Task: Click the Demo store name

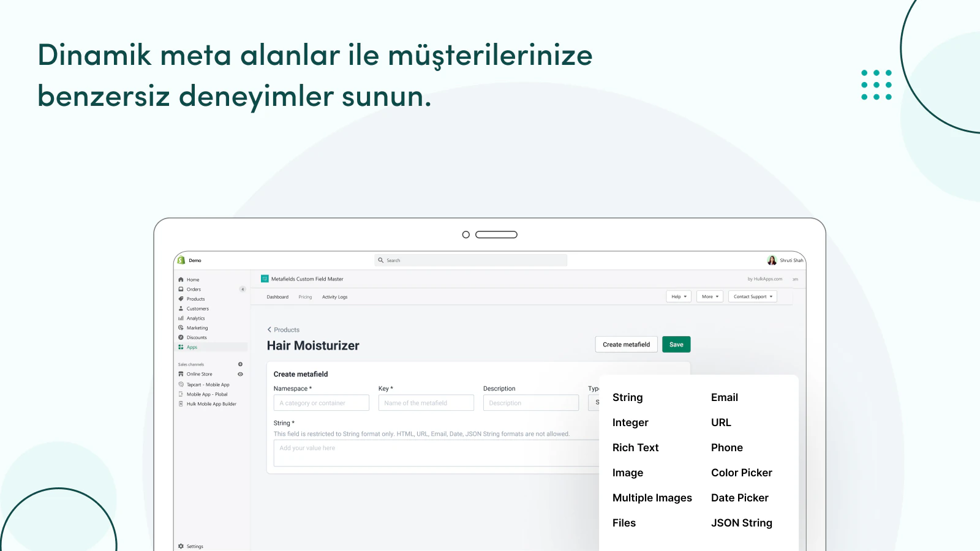Action: (x=195, y=261)
